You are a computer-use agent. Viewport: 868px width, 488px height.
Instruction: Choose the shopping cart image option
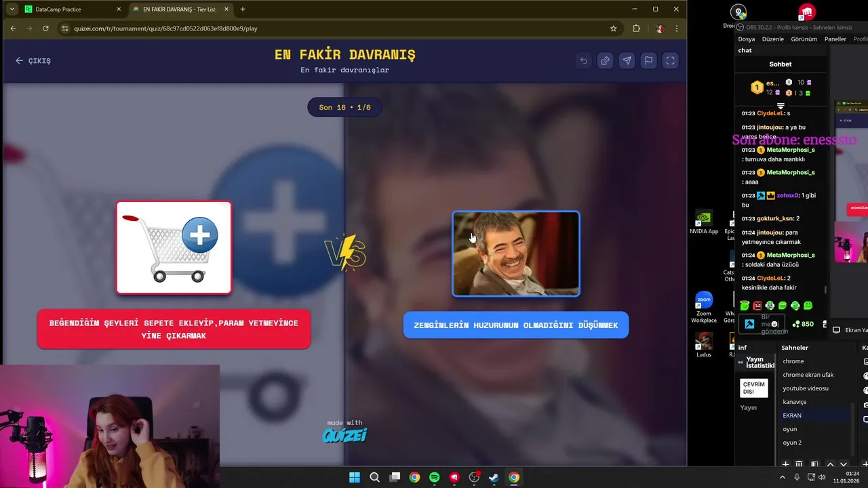point(174,247)
